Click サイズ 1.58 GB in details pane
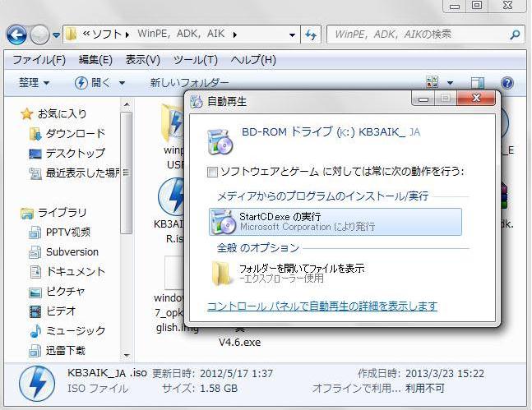This screenshot has height=410, width=532. (200, 389)
